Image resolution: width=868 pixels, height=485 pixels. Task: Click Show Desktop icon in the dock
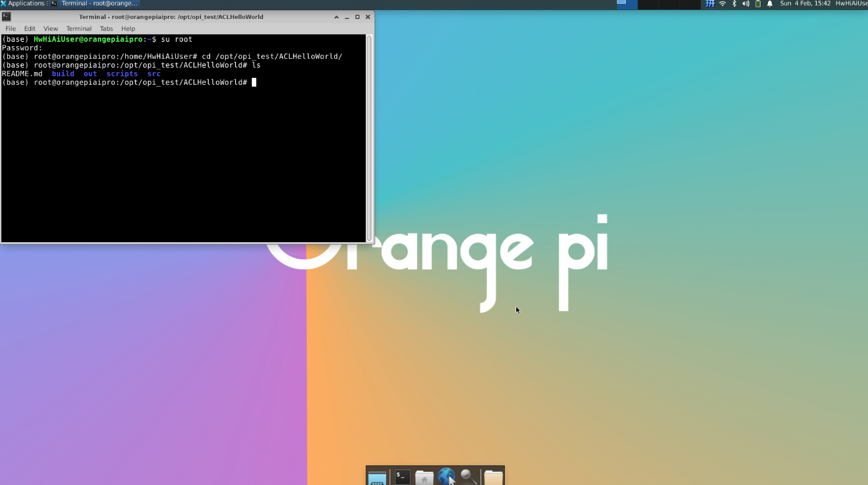[x=377, y=477]
